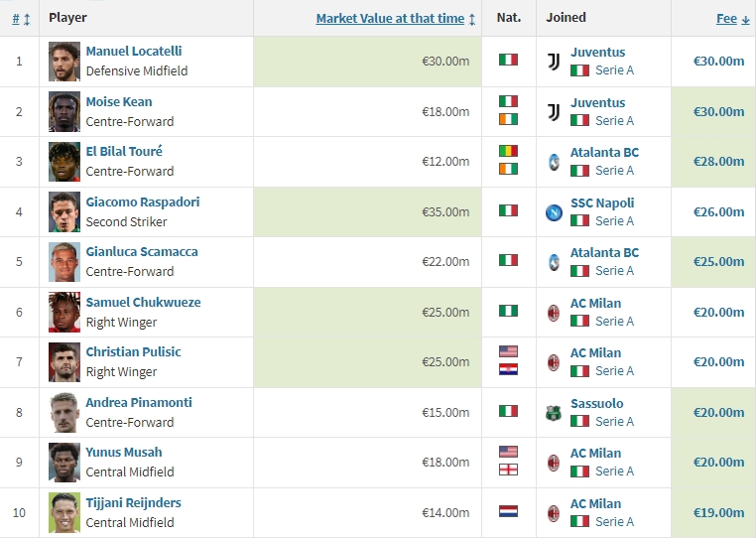Click the Atalanta BC link in Scamacca's row
756x538 pixels.
[x=604, y=252]
